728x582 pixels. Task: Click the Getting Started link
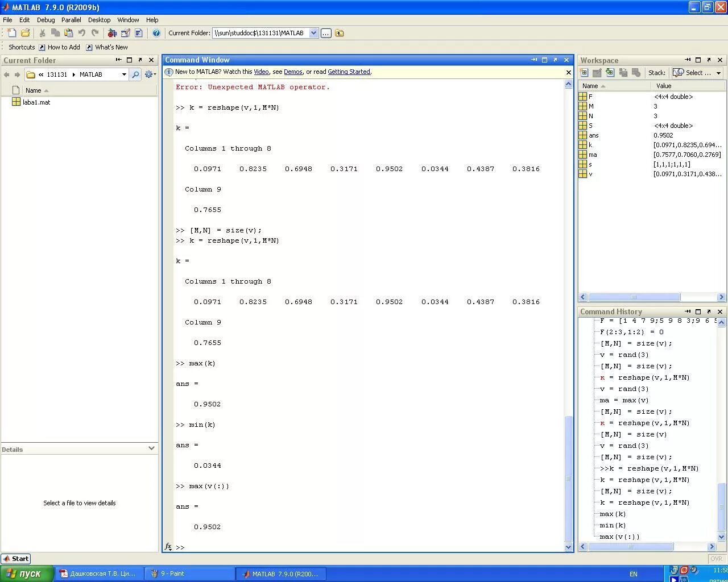349,72
